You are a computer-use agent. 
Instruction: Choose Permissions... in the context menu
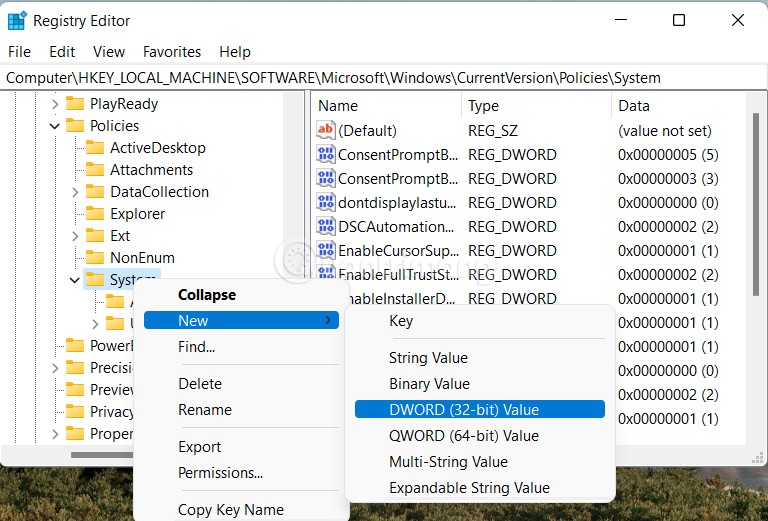tap(220, 473)
